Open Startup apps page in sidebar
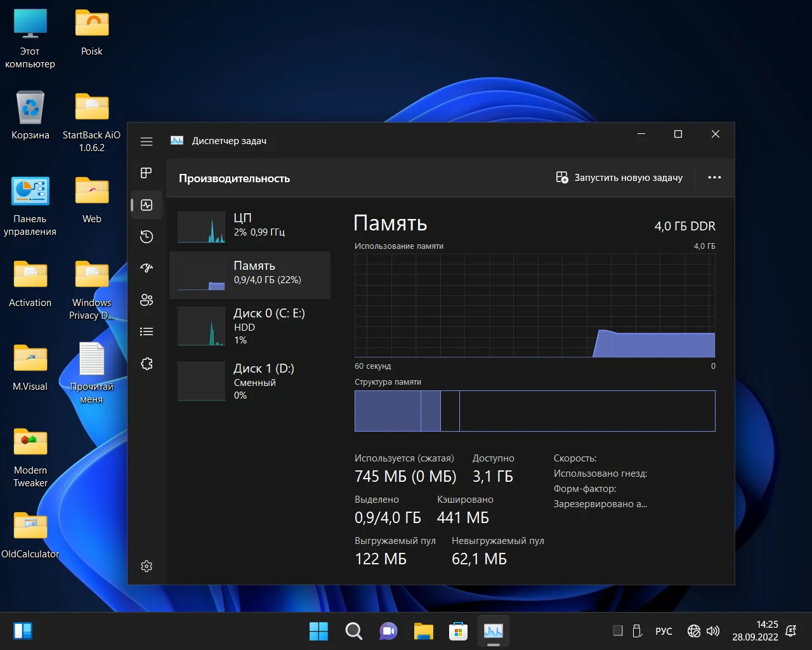The image size is (812, 650). 147,268
